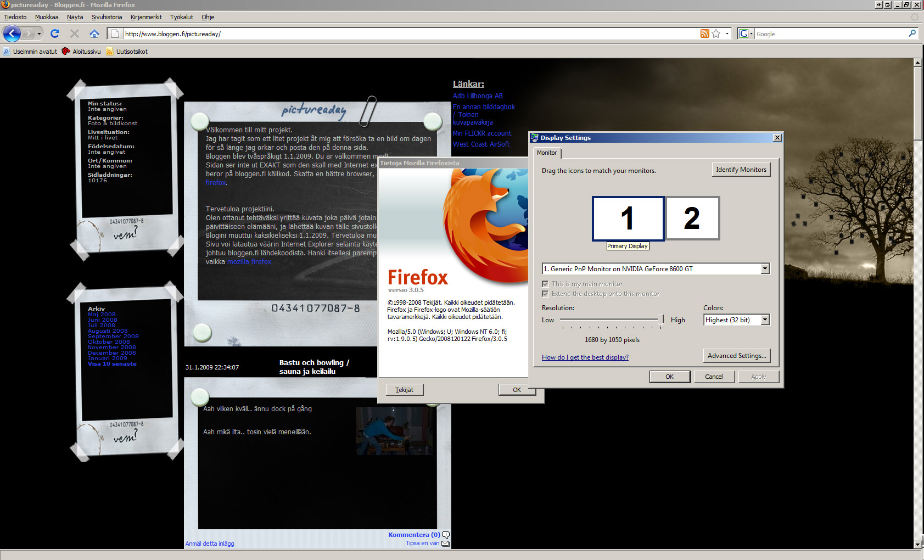The width and height of the screenshot is (924, 560).
Task: Open the Tiedosto menu
Action: [15, 17]
